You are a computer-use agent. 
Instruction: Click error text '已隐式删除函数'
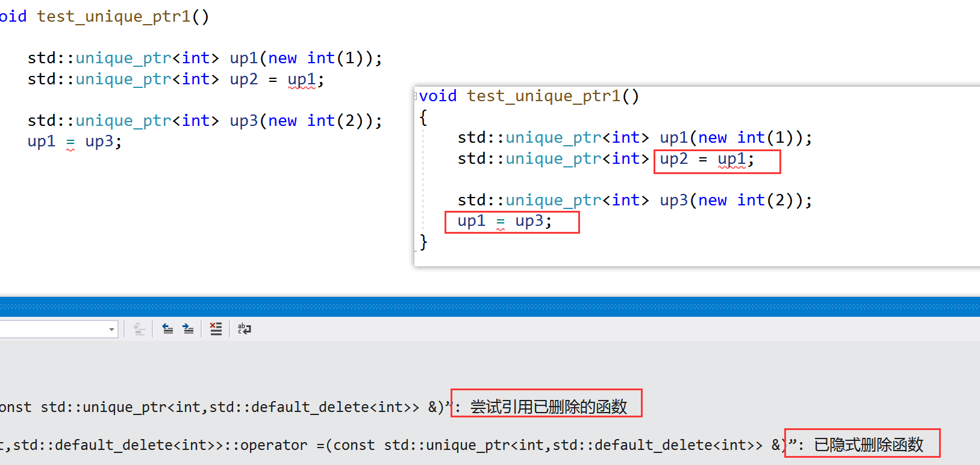869,445
